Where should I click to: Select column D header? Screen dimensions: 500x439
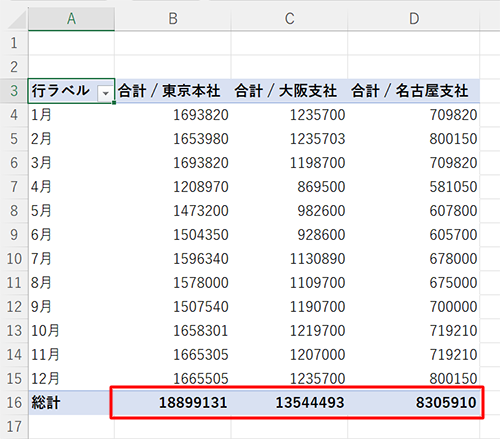[414, 19]
